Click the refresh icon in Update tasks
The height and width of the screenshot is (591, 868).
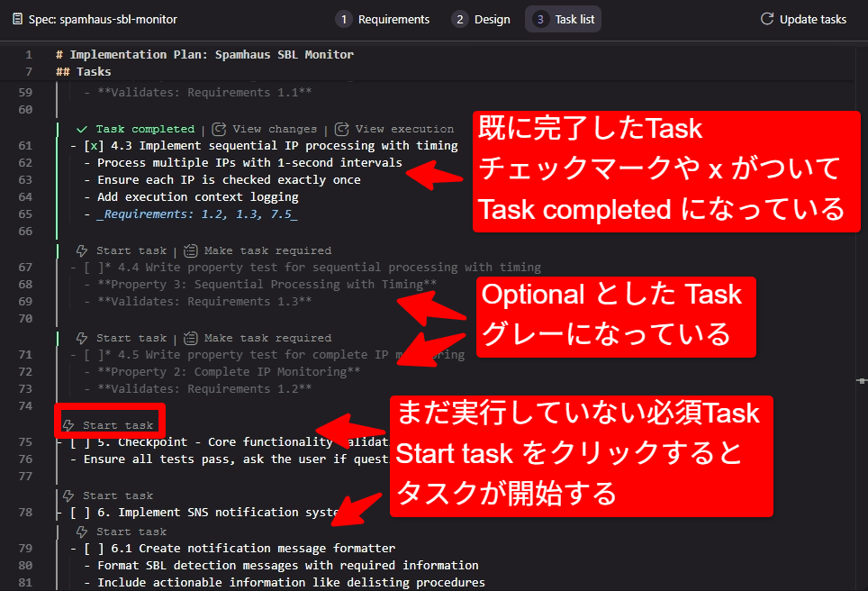(767, 19)
